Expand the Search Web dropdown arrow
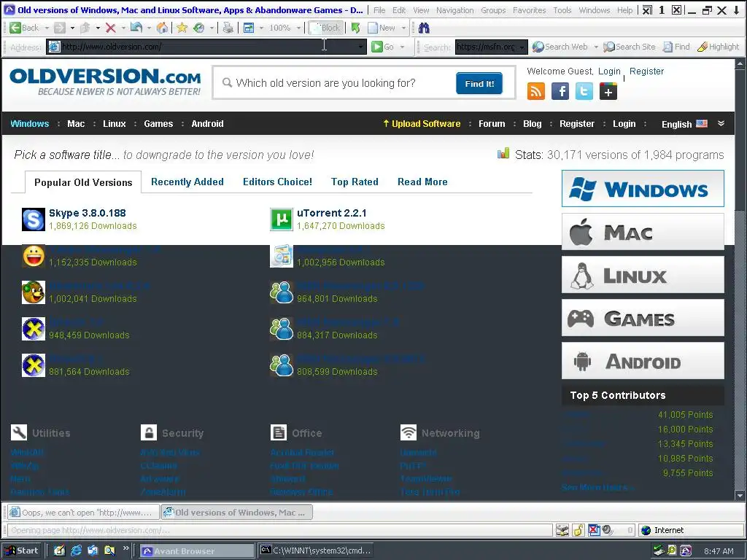The image size is (747, 560). coord(595,47)
